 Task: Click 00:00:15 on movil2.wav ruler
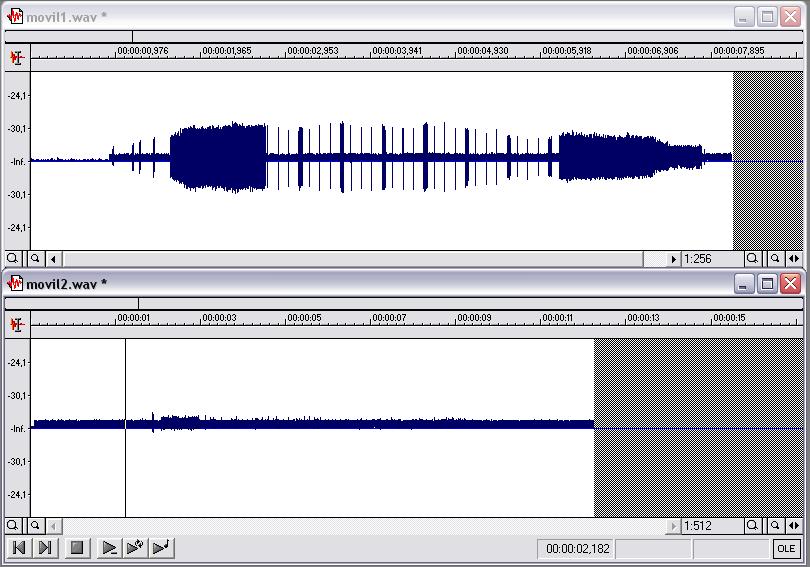coord(729,318)
